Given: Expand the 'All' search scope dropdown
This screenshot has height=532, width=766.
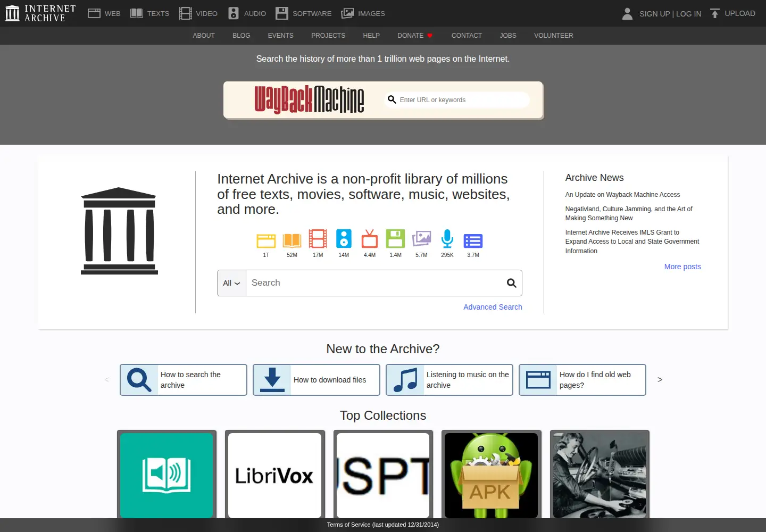Looking at the screenshot, I should point(231,283).
